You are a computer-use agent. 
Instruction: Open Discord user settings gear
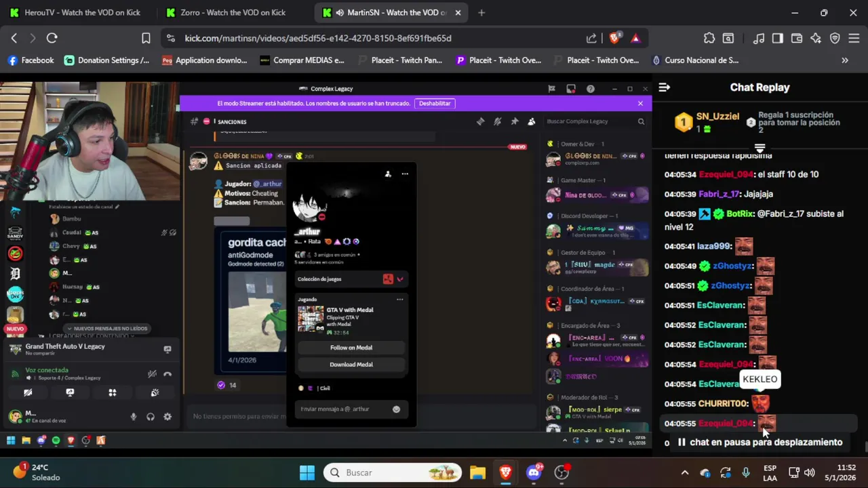coord(167,417)
